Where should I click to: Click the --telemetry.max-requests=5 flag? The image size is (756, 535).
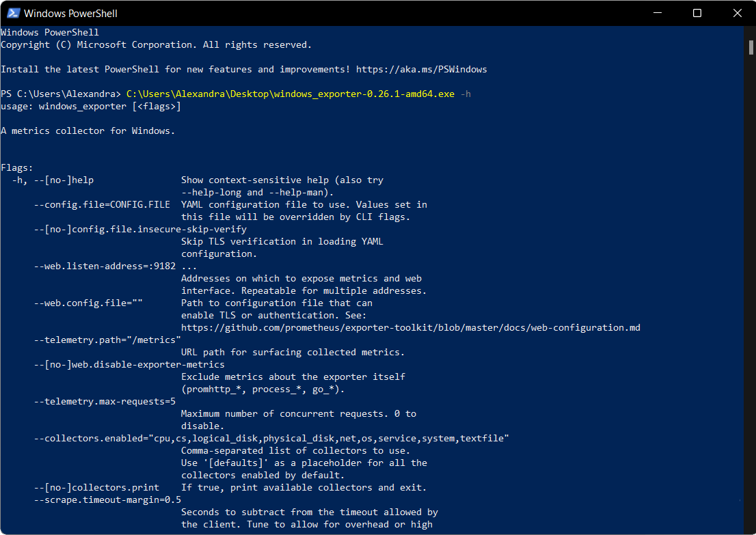point(105,402)
